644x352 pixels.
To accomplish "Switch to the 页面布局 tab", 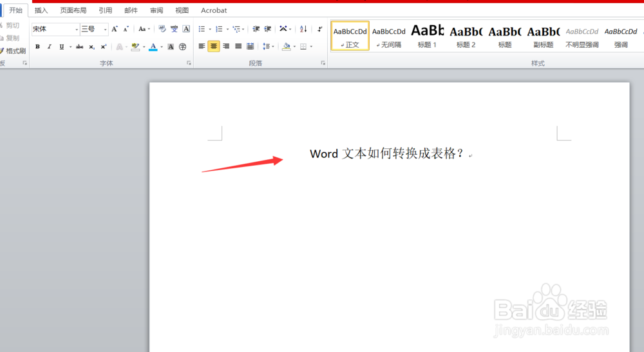I will tap(73, 10).
